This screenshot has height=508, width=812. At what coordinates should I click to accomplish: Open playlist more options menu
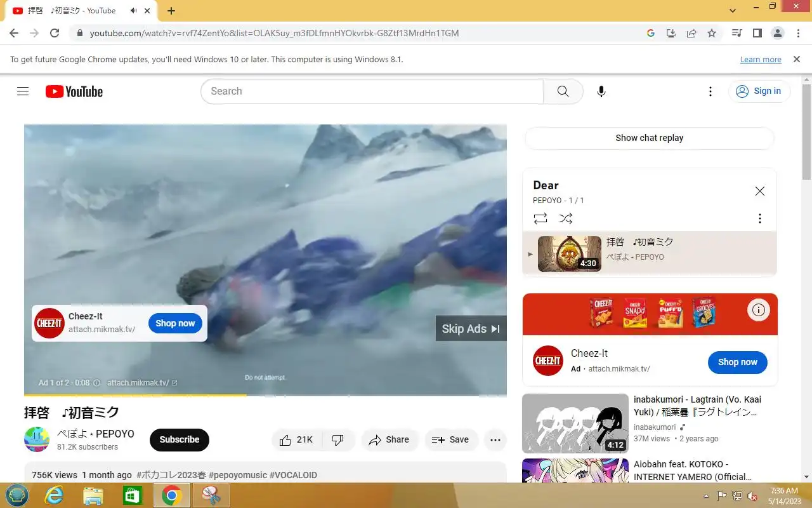coord(759,218)
